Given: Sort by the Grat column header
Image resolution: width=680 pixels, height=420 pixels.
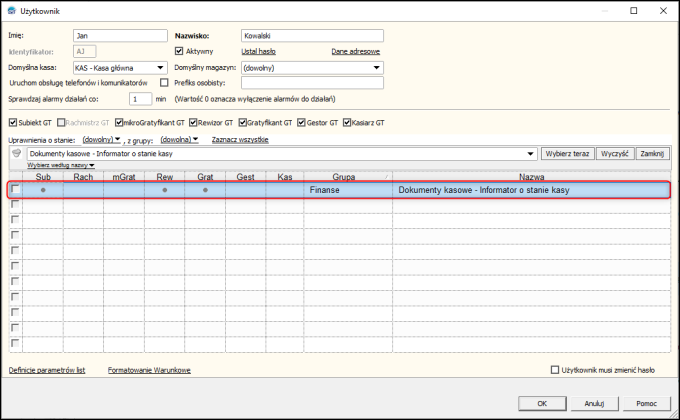Looking at the screenshot, I should (x=205, y=177).
